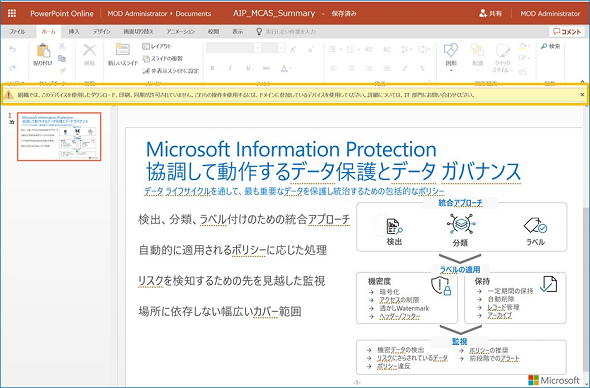Click the Share (共有) button

tap(490, 14)
